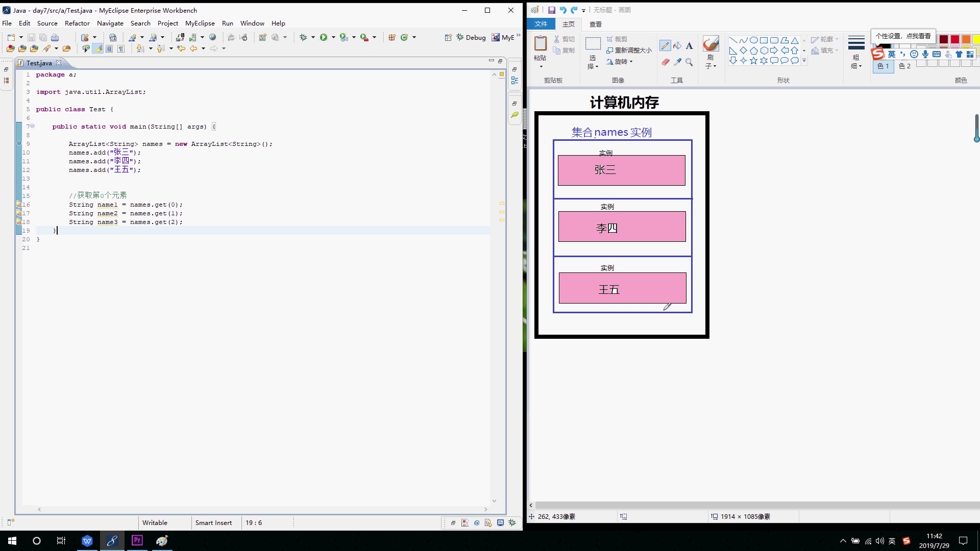Click the Brushes icon in Paint

pos(710,44)
